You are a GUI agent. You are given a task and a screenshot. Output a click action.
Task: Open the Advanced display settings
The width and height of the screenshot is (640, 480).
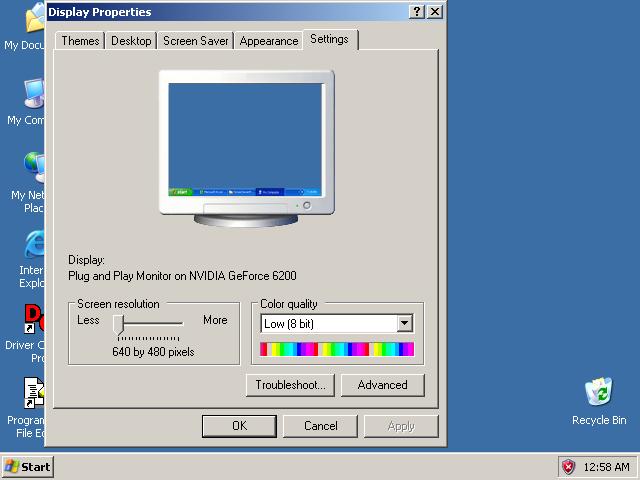click(x=382, y=385)
